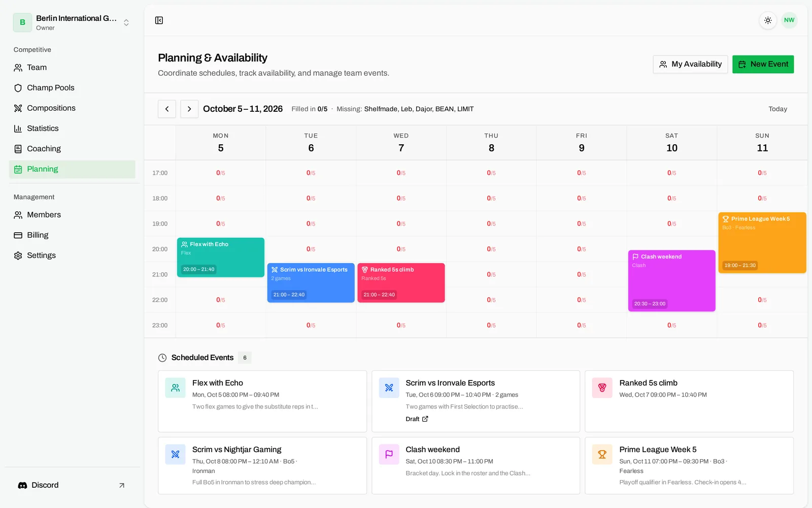This screenshot has width=812, height=508.
Task: Open Champ Pools page
Action: coord(72,88)
